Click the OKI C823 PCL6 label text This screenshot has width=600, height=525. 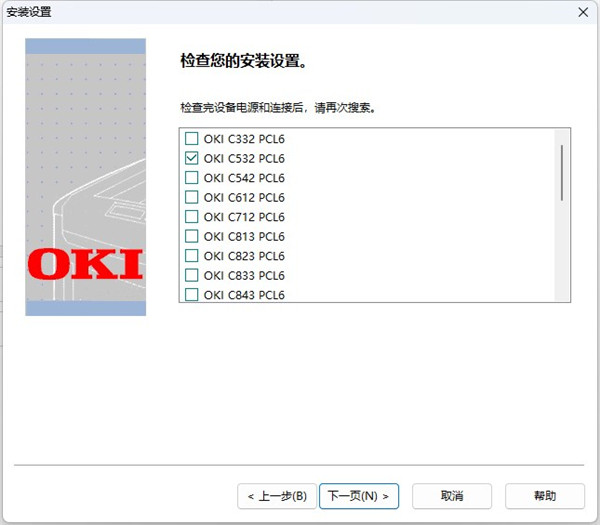click(244, 256)
